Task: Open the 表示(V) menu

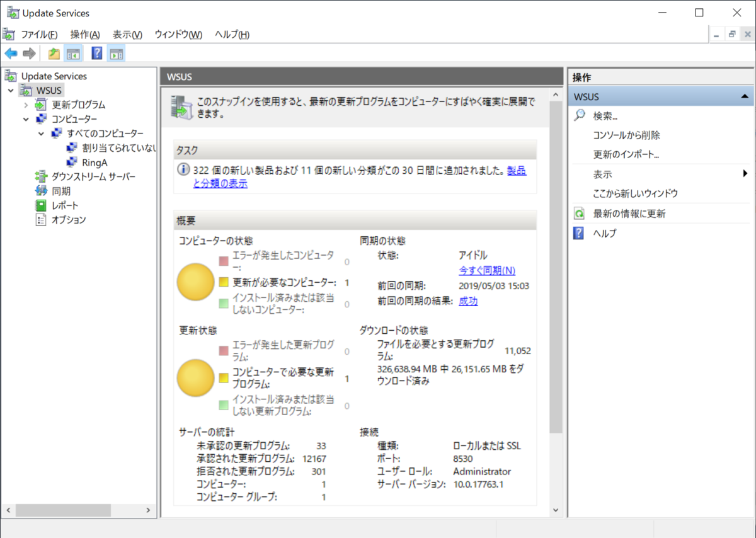Action: pyautogui.click(x=127, y=35)
